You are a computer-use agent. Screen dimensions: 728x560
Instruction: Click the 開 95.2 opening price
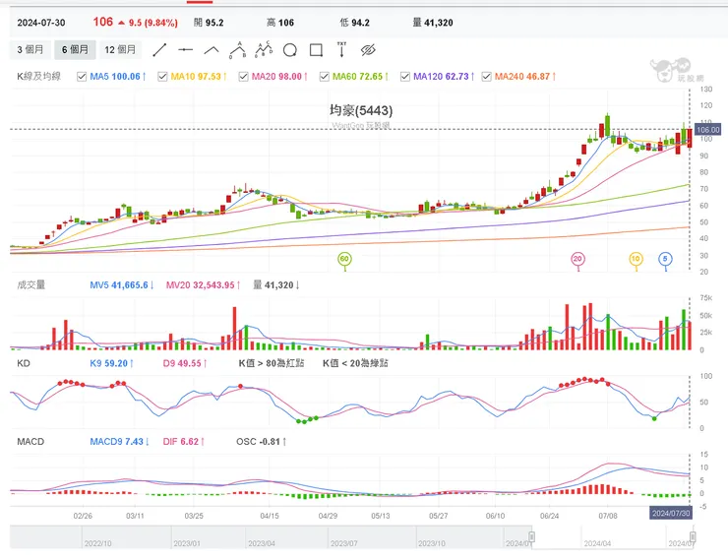click(209, 23)
